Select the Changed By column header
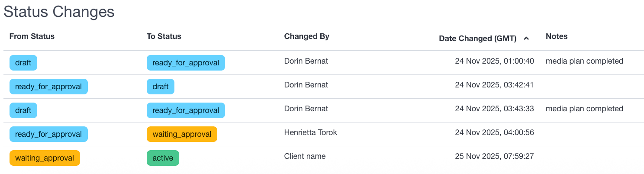This screenshot has width=644, height=174. tap(307, 36)
